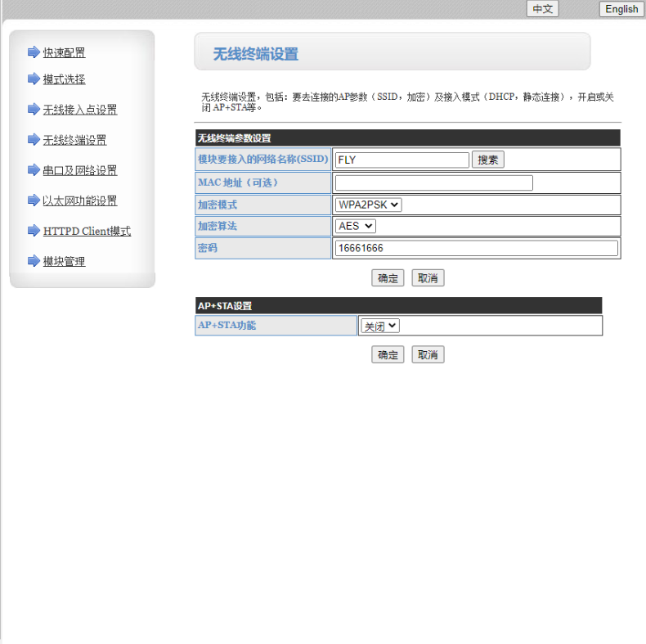The image size is (646, 644).
Task: Click arrow icon next to 无线终端设置
Action: tap(34, 140)
